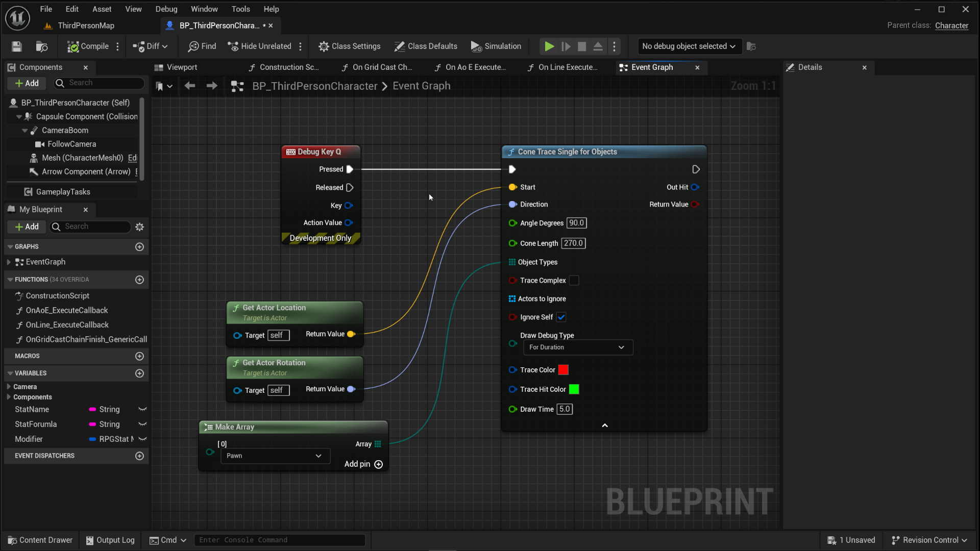980x551 pixels.
Task: Collapse the CameraBoom component tree
Action: pos(24,131)
